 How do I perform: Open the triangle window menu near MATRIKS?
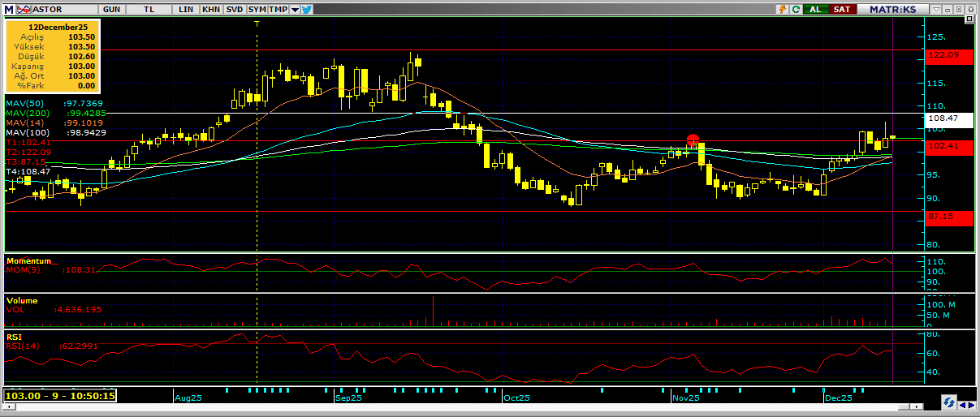937,9
